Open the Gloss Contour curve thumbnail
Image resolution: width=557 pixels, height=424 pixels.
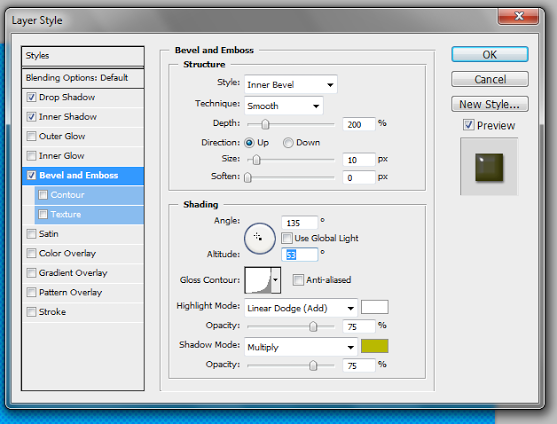pos(258,280)
